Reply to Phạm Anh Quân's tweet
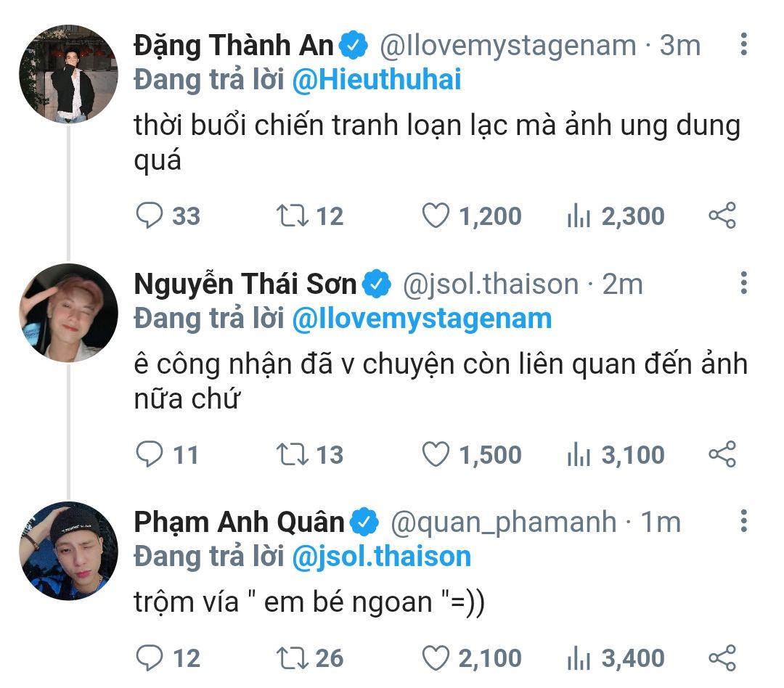 [150, 658]
